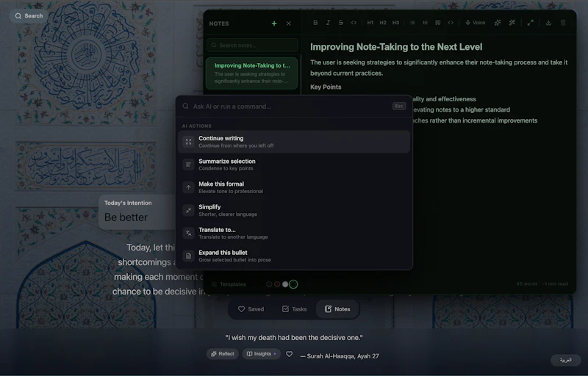Viewport: 588px width, 376px height.
Task: Apply strikethrough formatting
Action: [x=341, y=23]
